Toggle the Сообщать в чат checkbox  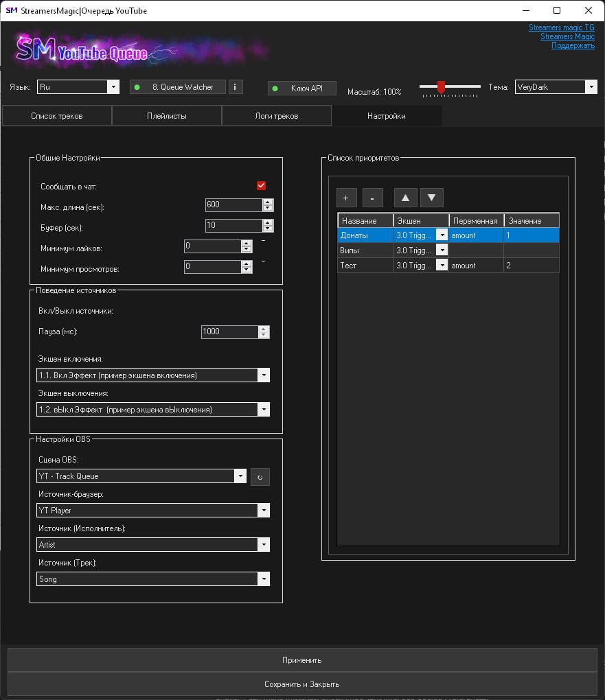[x=261, y=186]
